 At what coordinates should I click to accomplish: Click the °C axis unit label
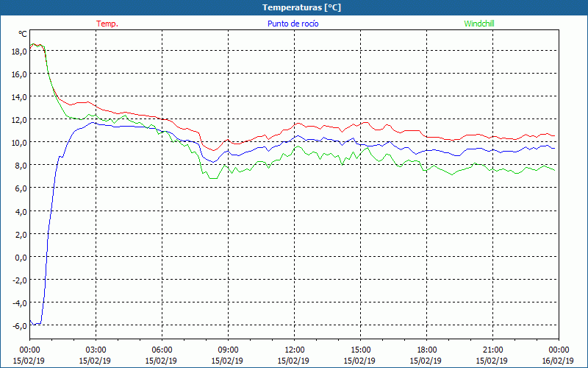click(23, 34)
